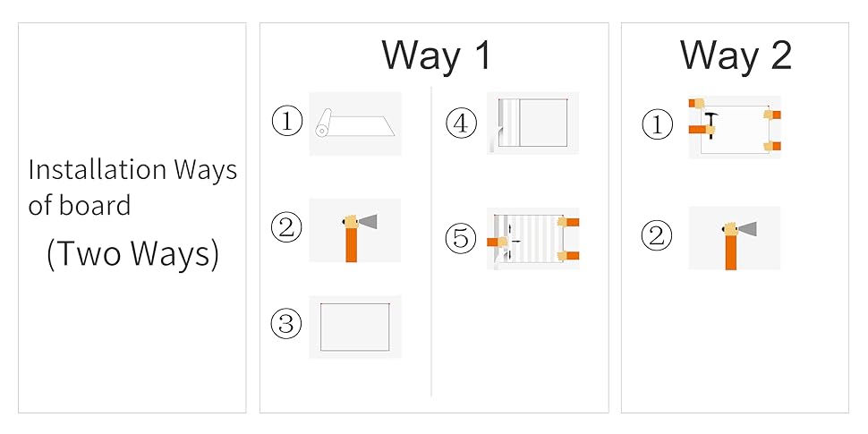Click the 'Installation Ways of board' text
868x434 pixels.
(132, 187)
